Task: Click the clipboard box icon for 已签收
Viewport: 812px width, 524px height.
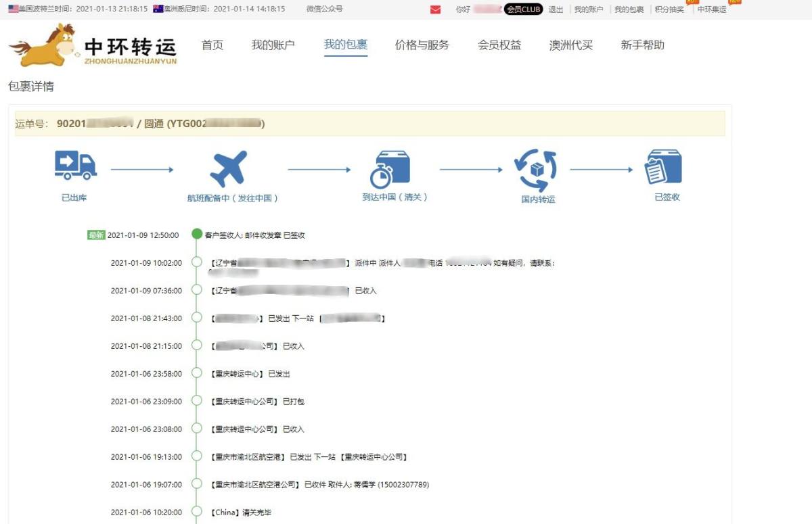Action: click(x=663, y=168)
